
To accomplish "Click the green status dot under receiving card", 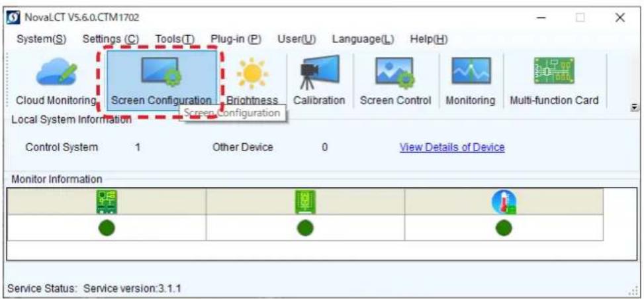I will (x=305, y=228).
